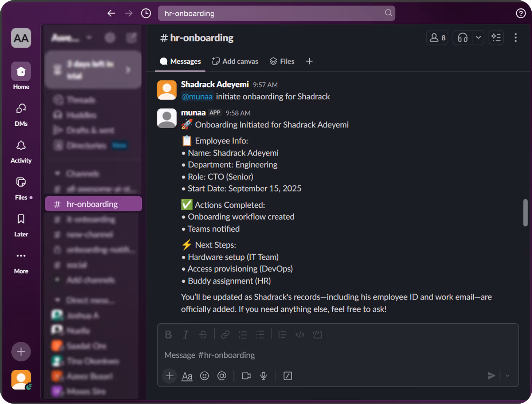Open schedule send dropdown arrow

(508, 376)
